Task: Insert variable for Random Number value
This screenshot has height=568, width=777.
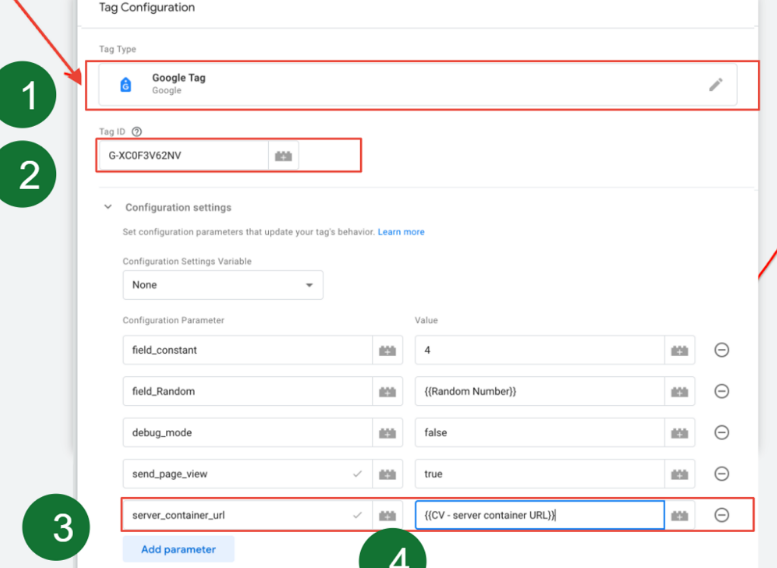Action: (679, 391)
